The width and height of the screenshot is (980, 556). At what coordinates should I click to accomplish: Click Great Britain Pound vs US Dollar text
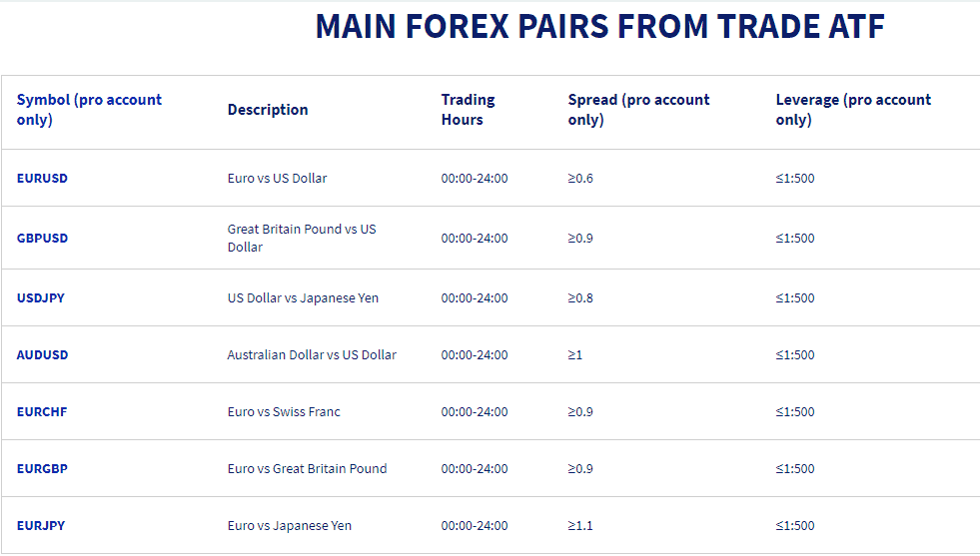coord(302,239)
